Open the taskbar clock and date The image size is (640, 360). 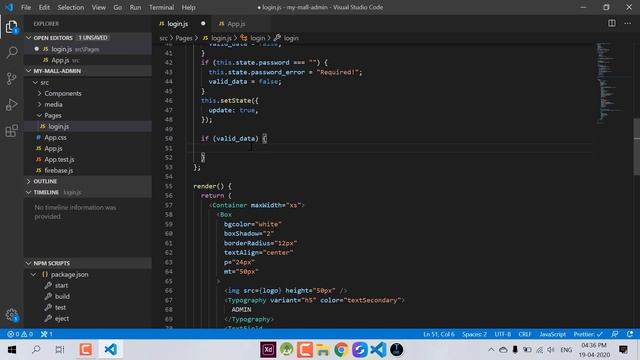[x=594, y=350]
